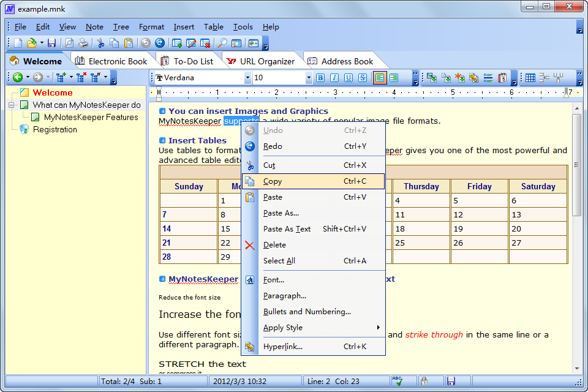The width and height of the screenshot is (588, 392).
Task: Toggle Italic formatting
Action: 334,78
